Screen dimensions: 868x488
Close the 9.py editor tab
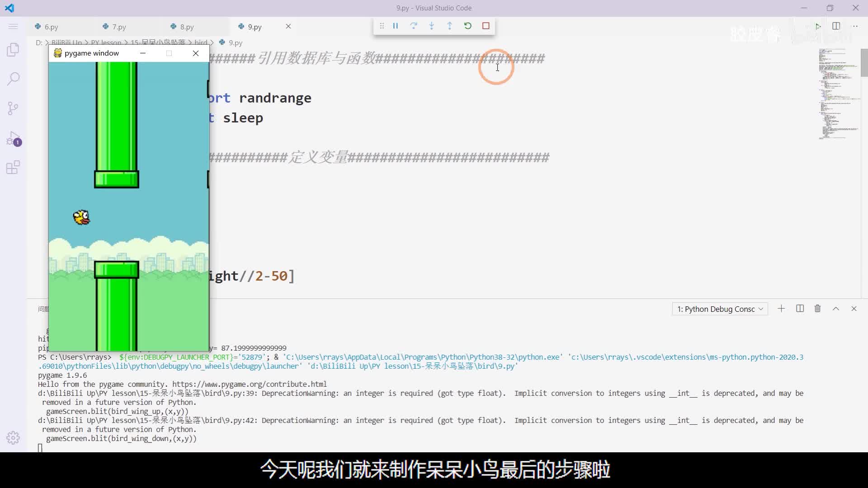tap(288, 26)
